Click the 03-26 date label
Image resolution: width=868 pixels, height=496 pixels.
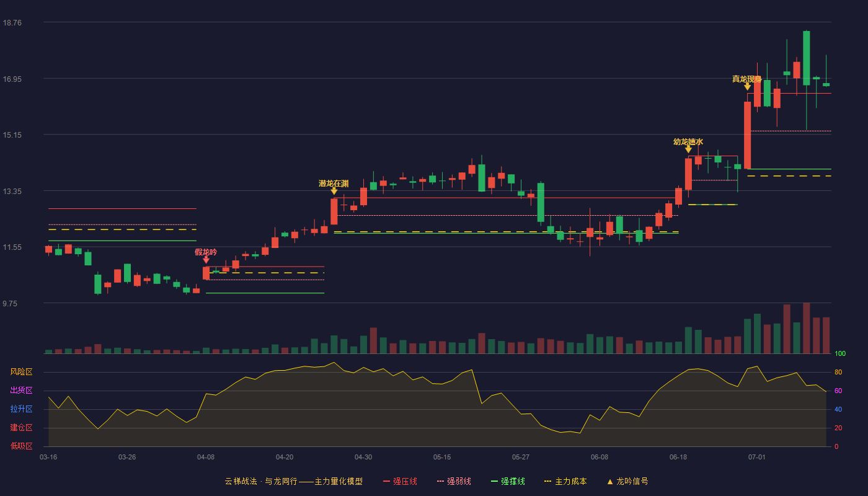[127, 457]
